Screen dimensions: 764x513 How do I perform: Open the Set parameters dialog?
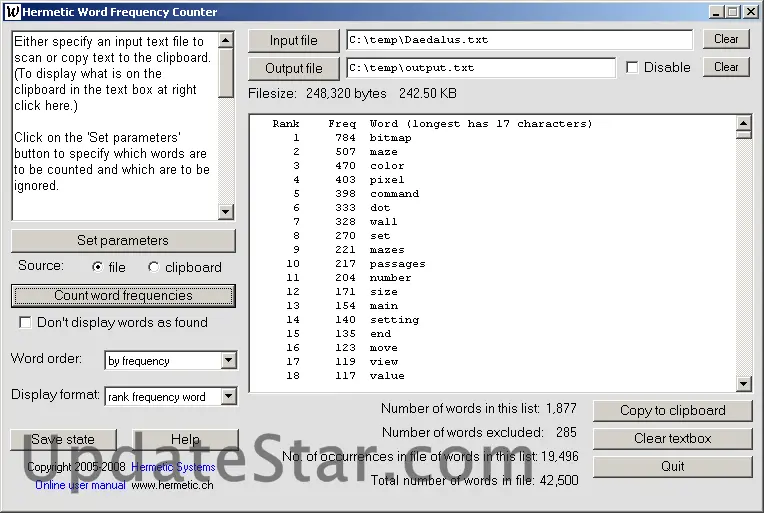click(123, 241)
